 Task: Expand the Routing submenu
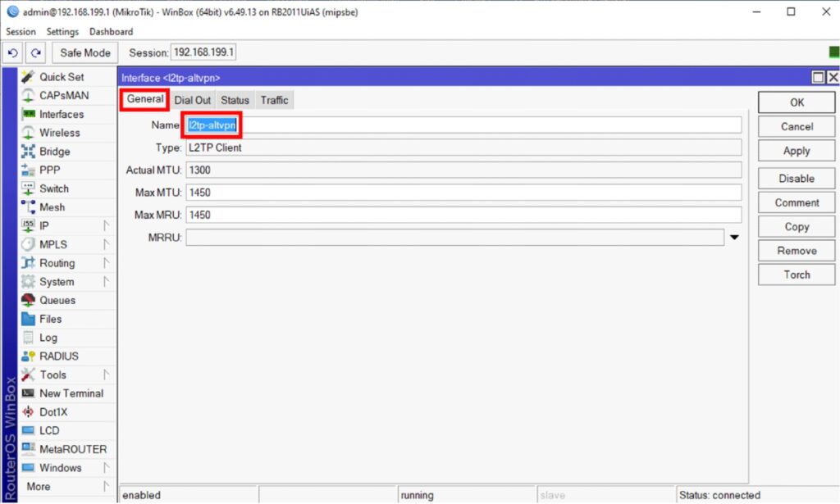click(x=106, y=263)
